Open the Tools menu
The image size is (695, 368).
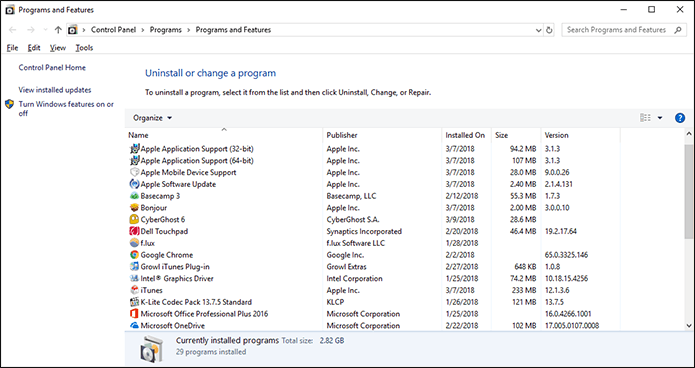(x=84, y=48)
